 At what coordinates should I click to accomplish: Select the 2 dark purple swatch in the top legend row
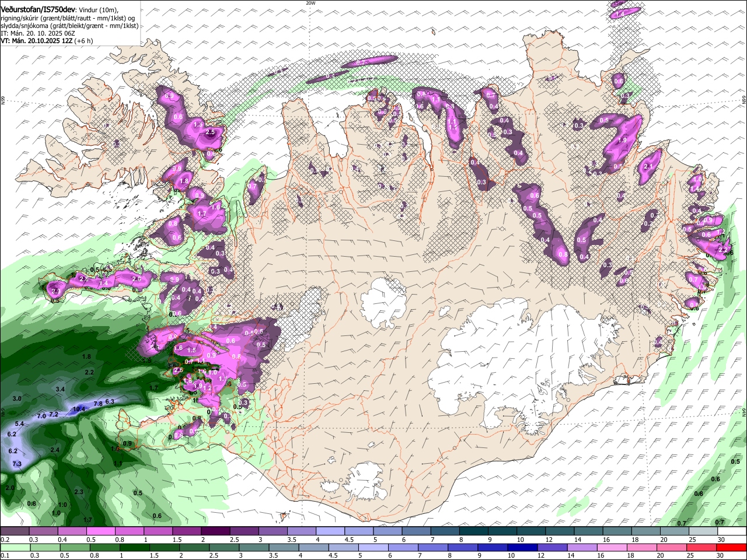pyautogui.click(x=215, y=531)
